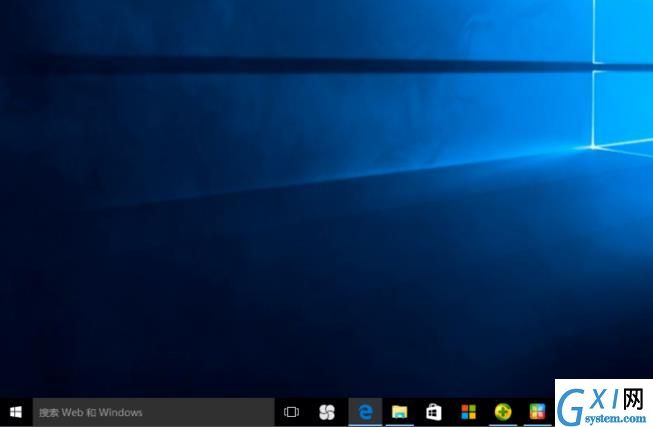Open the Microsoft Edge browser
653x427 pixels.
coord(365,412)
